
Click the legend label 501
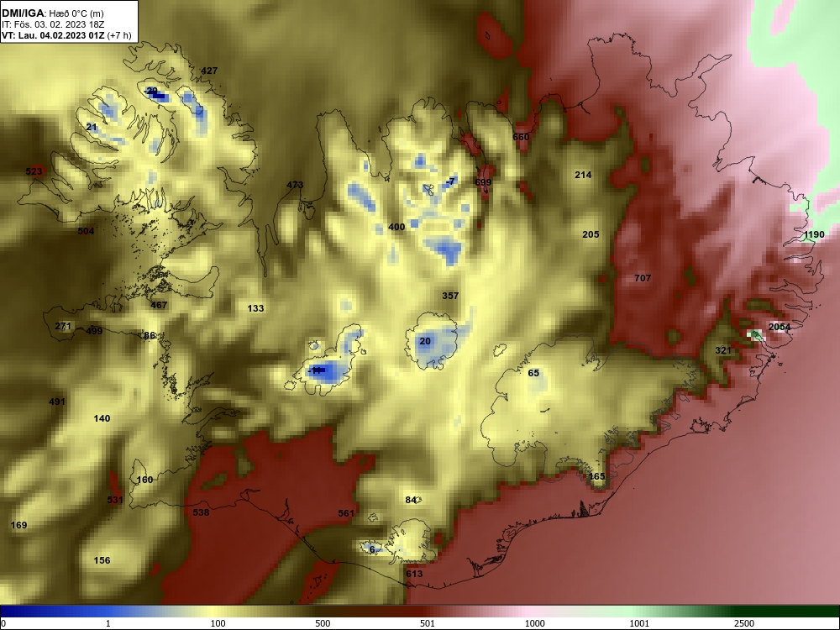tap(428, 623)
